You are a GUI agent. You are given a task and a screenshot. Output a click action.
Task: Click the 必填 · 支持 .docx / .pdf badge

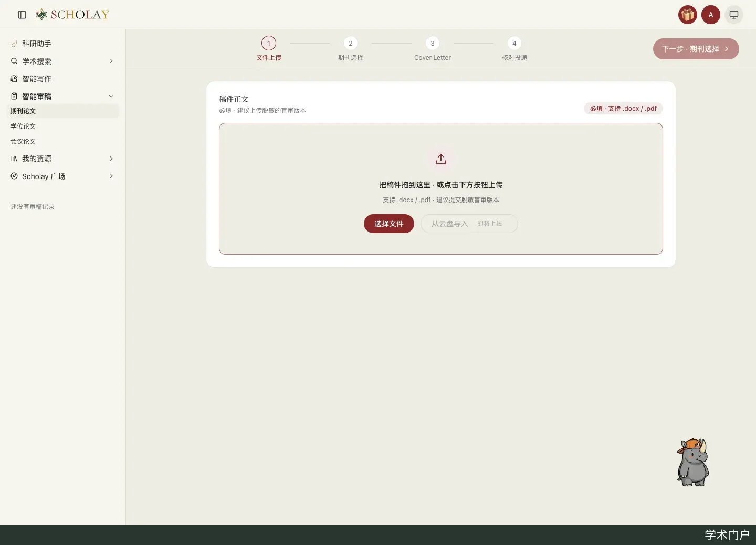623,109
